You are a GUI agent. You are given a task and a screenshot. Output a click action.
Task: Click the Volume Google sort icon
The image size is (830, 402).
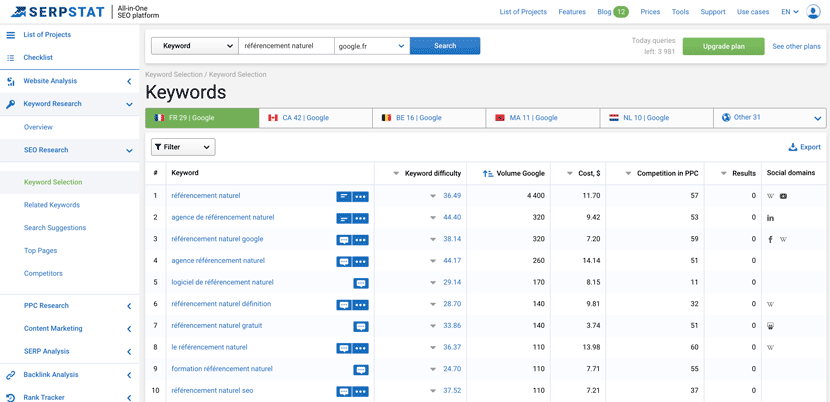[487, 173]
